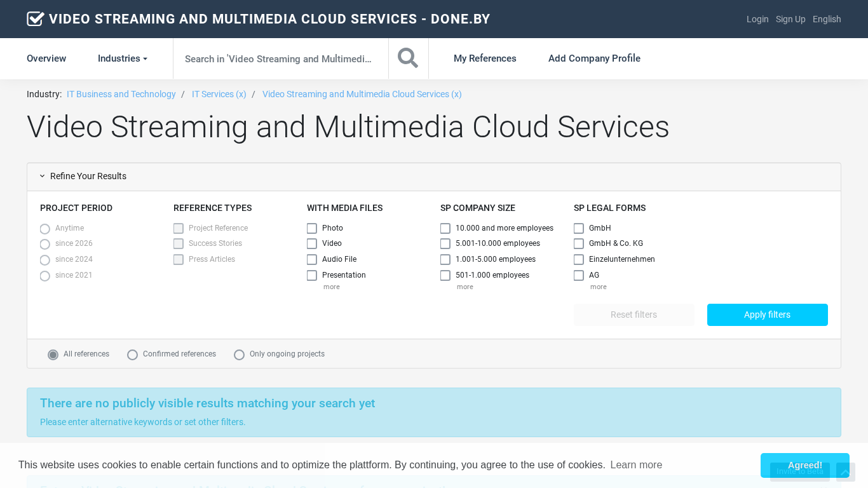
Task: Show more SP Legal Forms options
Action: pyautogui.click(x=598, y=287)
